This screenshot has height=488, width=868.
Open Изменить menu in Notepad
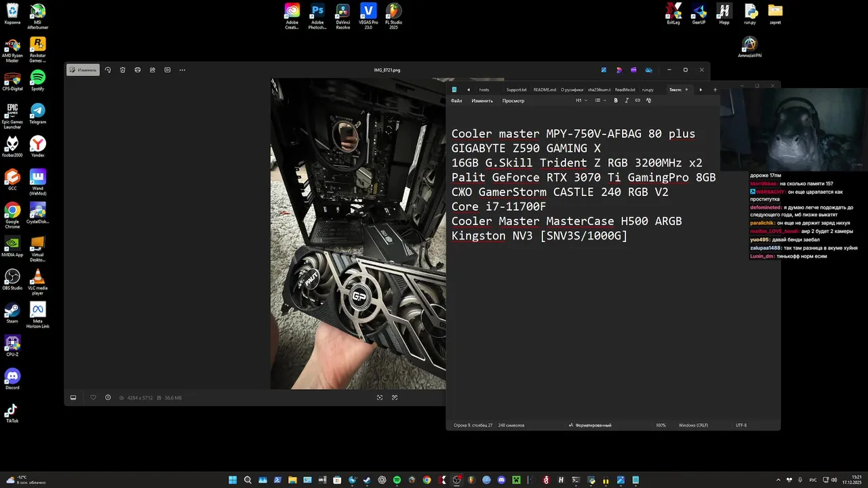[x=482, y=101]
